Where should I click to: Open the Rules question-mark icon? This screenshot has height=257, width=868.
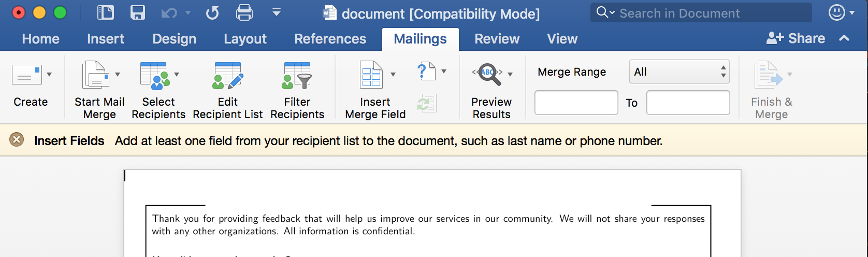(426, 72)
